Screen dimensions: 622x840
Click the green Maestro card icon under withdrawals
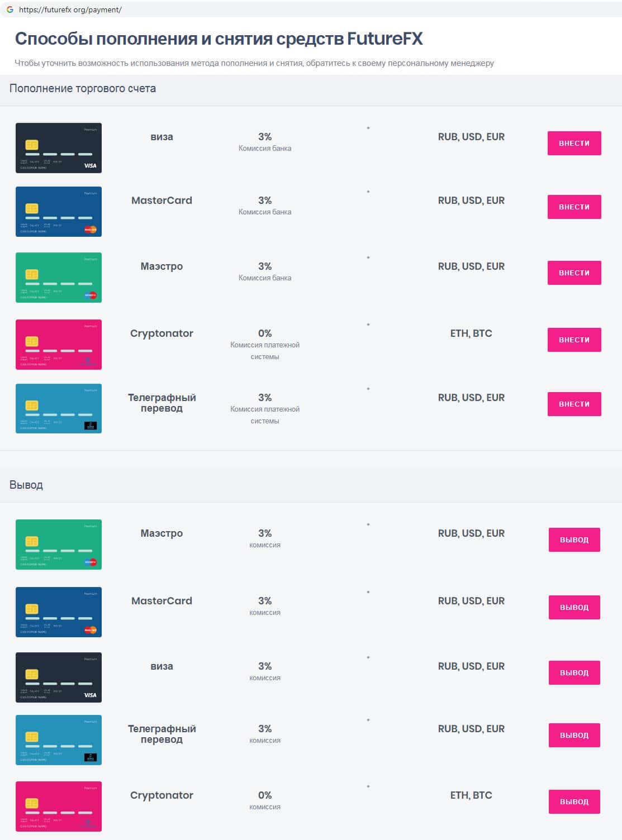coord(59,545)
